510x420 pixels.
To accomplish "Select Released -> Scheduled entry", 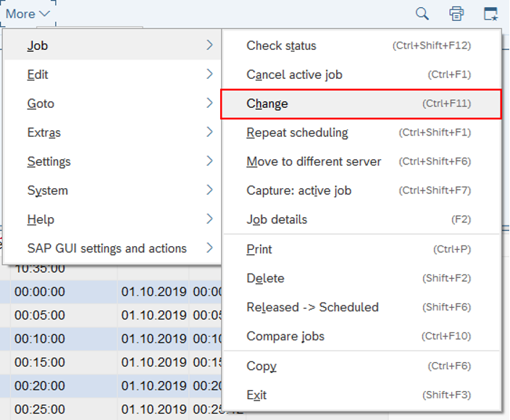I will pyautogui.click(x=361, y=307).
